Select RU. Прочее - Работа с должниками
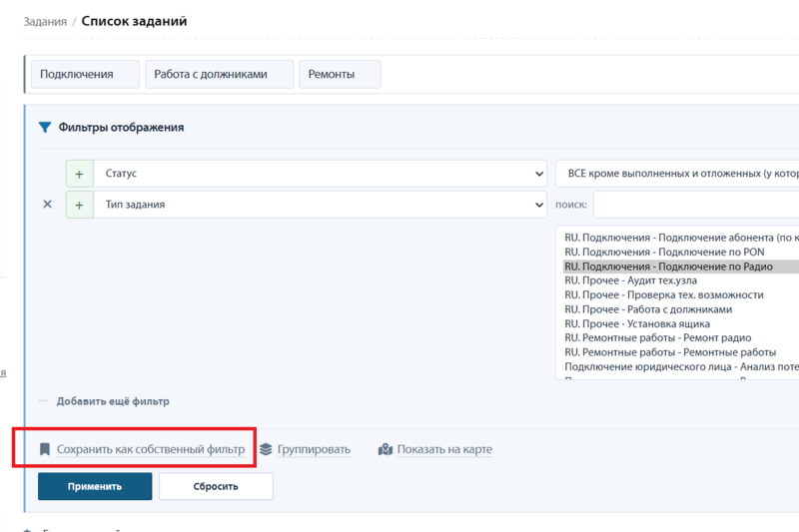The height and width of the screenshot is (532, 799). [681, 309]
